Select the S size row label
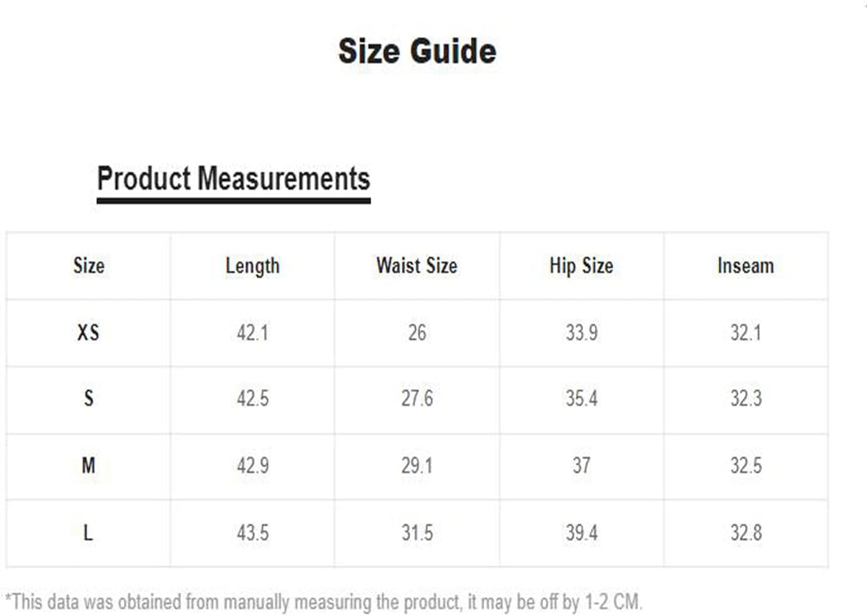 click(88, 398)
